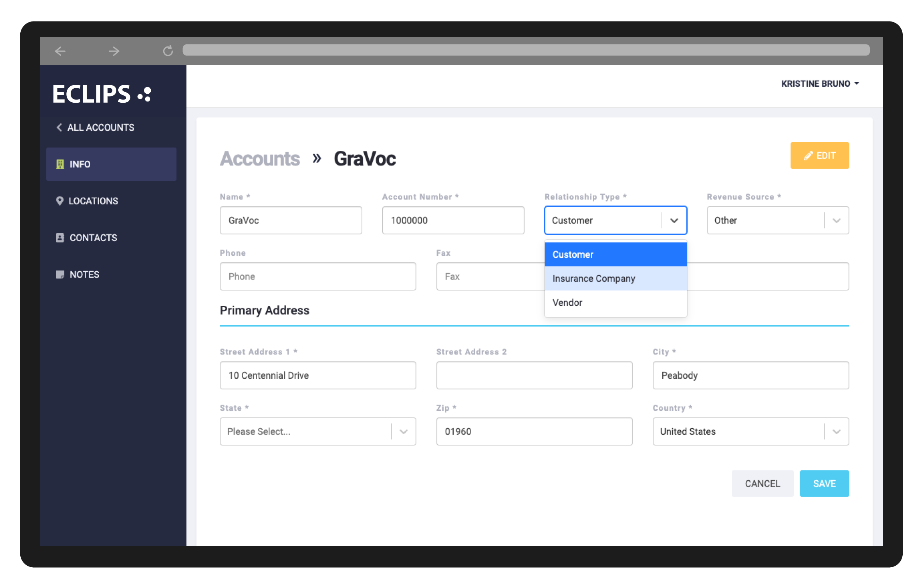Open the Country dropdown showing United States
The image size is (923, 588).
pos(751,431)
